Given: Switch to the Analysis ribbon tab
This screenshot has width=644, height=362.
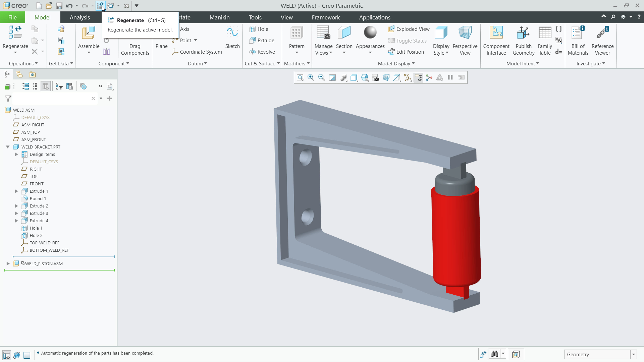Looking at the screenshot, I should pyautogui.click(x=80, y=17).
